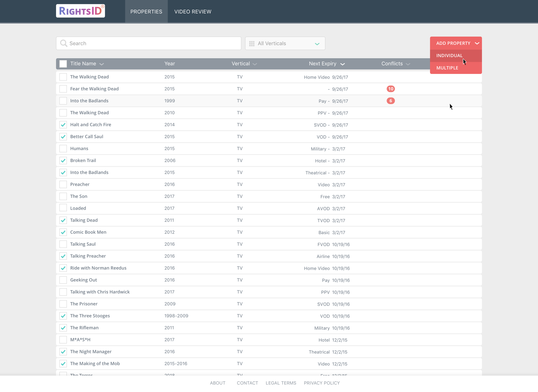The height and width of the screenshot is (392, 538).
Task: Open Talking with Chris Hardwick title
Action: pyautogui.click(x=100, y=292)
